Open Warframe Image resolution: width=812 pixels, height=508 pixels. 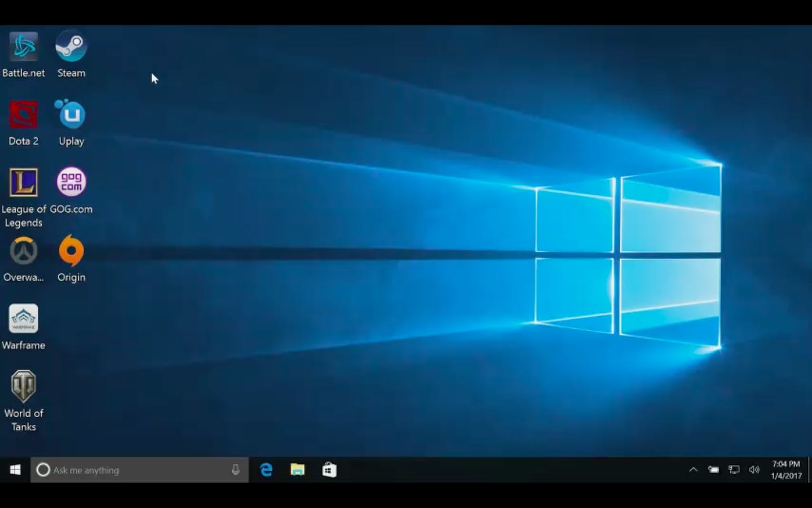23,318
